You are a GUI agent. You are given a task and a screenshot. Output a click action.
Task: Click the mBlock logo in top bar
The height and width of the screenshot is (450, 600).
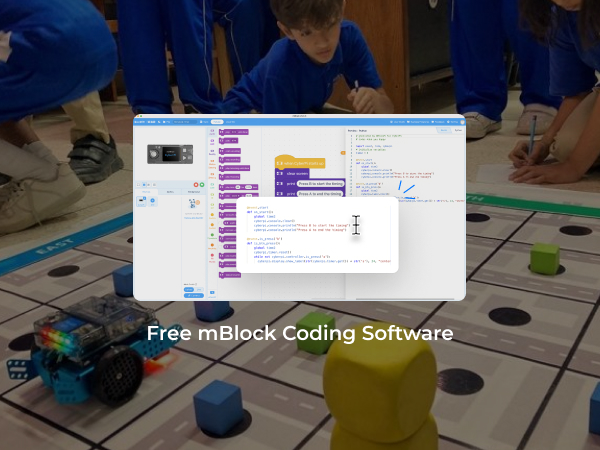[140, 122]
